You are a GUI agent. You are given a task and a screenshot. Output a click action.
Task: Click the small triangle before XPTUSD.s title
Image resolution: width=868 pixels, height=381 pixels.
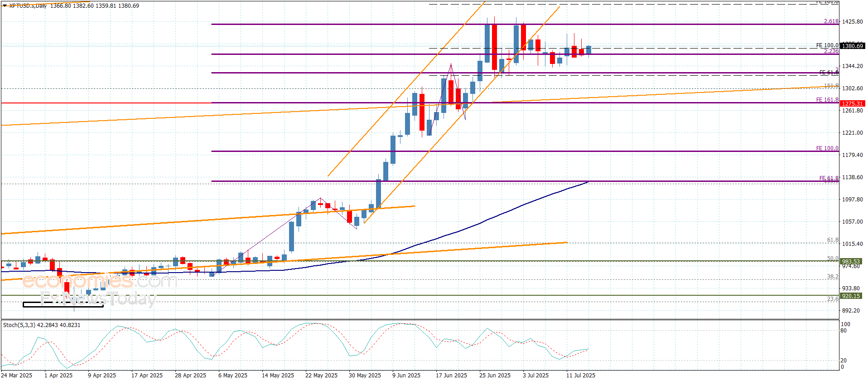point(5,6)
